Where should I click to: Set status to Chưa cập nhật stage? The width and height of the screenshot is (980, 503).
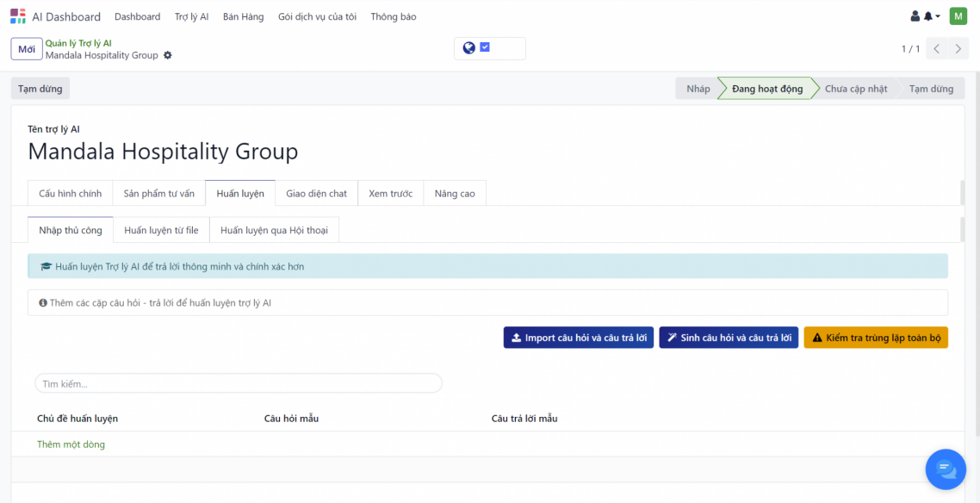pyautogui.click(x=855, y=89)
